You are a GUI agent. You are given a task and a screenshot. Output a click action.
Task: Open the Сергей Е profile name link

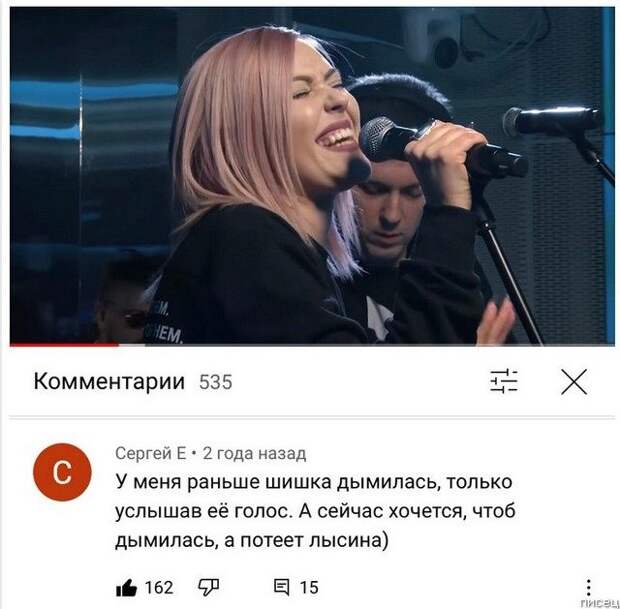(151, 453)
